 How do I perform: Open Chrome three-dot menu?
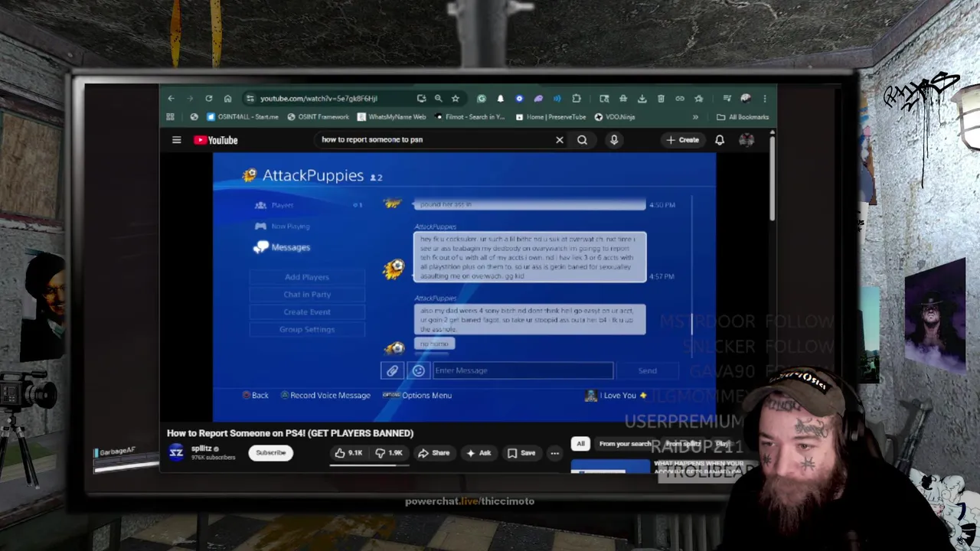[x=764, y=99]
